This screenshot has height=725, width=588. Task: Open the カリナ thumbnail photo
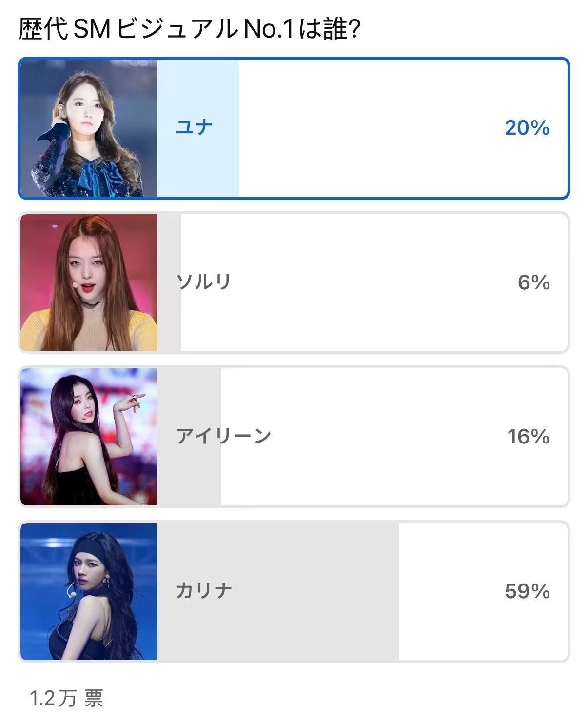point(89,591)
